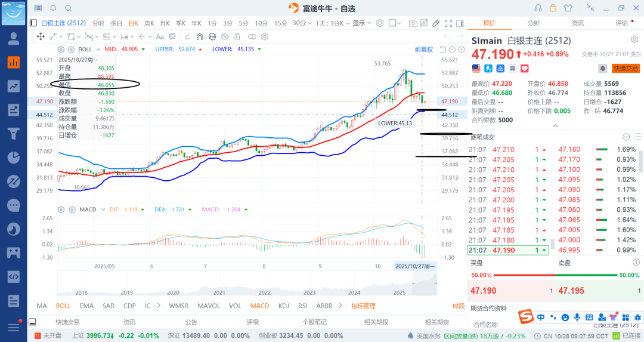This screenshot has height=342, width=644.
Task: Open the 分析 analysis tab
Action: point(534,23)
